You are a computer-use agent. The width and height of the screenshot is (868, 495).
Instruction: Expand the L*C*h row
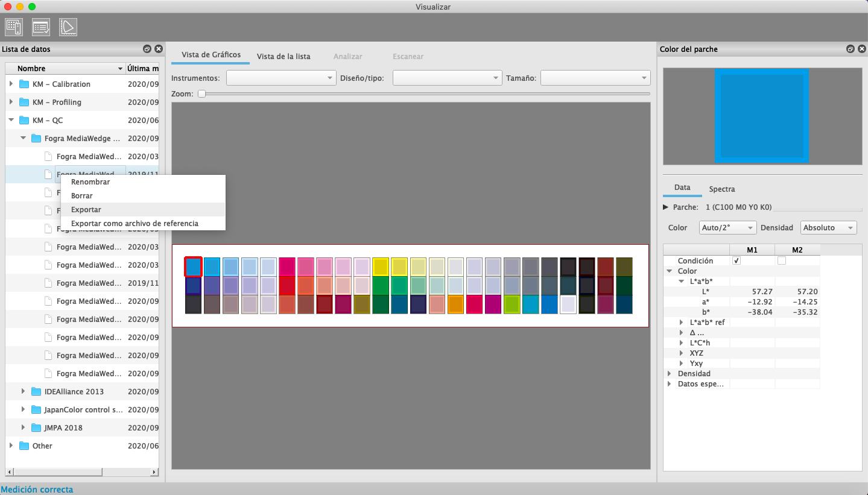pyautogui.click(x=682, y=342)
